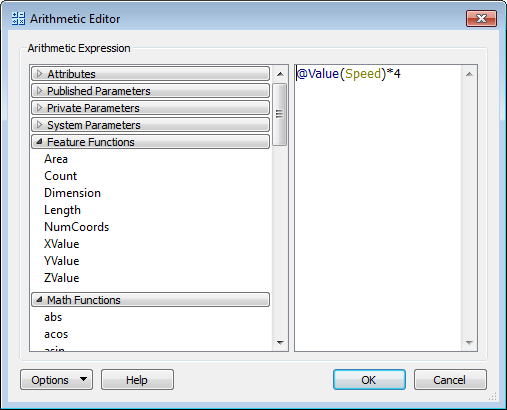Expand the Private Parameters section
This screenshot has width=507, height=410.
pos(150,108)
